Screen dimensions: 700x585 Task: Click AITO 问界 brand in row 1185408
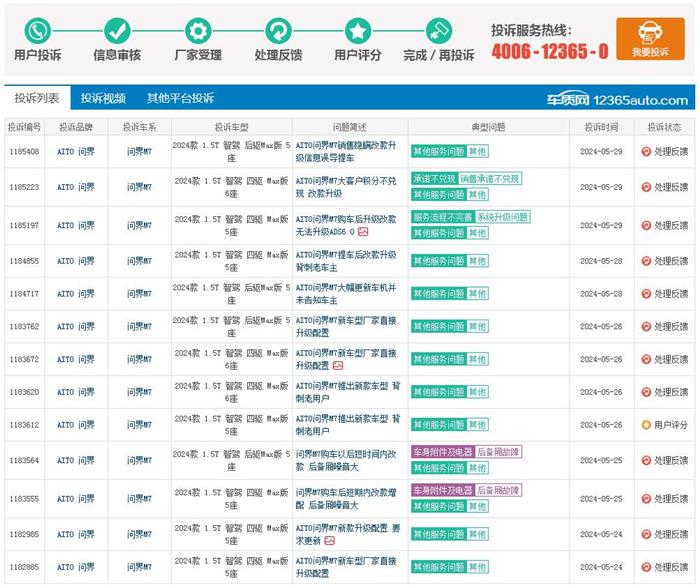point(76,151)
